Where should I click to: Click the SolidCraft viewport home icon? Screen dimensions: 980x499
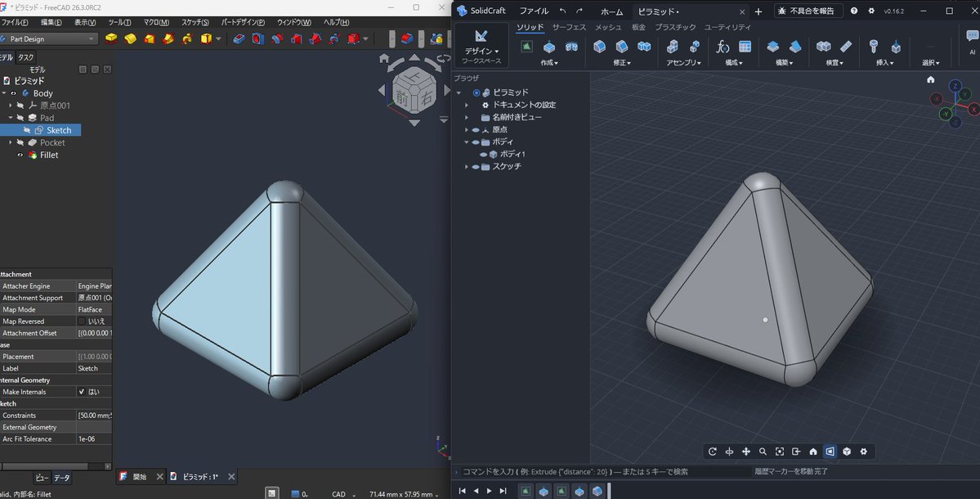point(931,79)
